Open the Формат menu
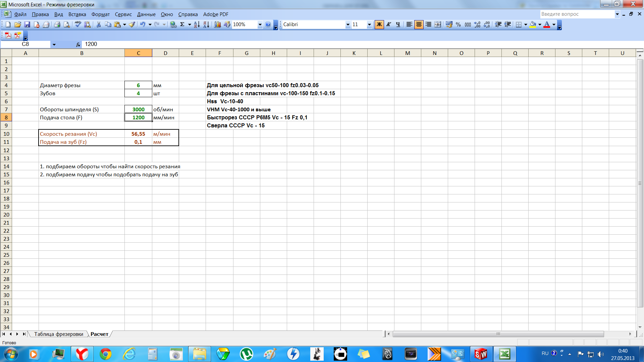644x362 pixels. click(x=100, y=14)
